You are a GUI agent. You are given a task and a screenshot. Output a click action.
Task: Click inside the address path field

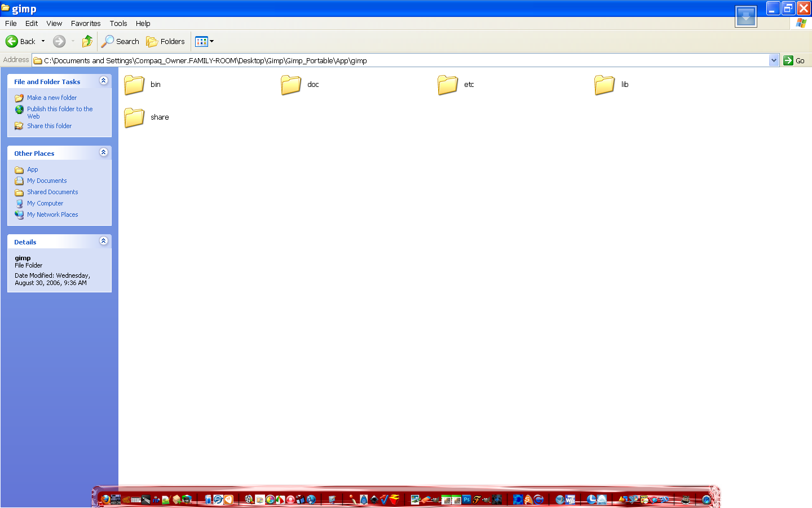400,60
